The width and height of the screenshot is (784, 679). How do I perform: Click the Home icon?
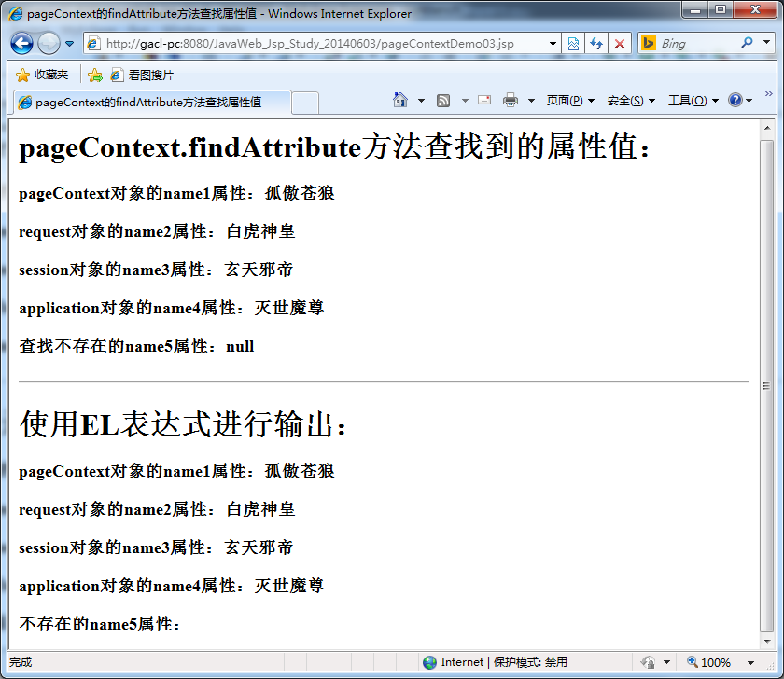coord(400,100)
